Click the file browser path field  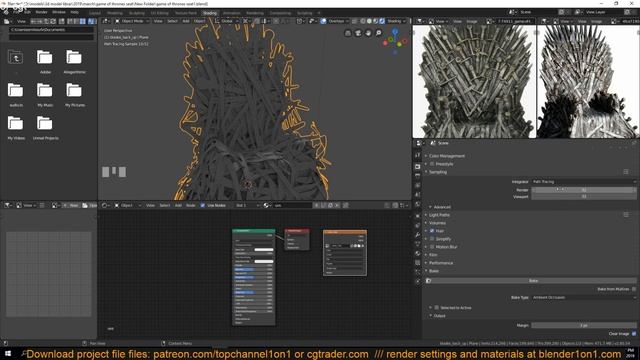click(x=51, y=30)
